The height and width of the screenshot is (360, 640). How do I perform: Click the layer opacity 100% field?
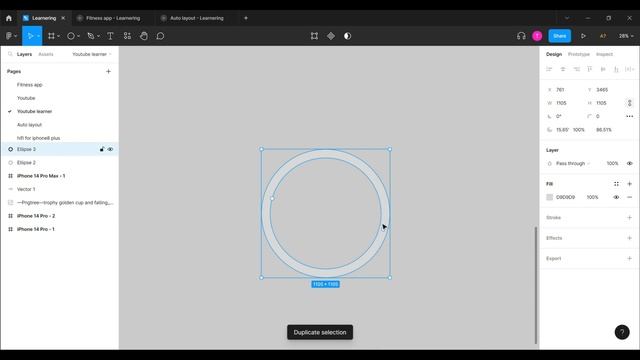612,164
